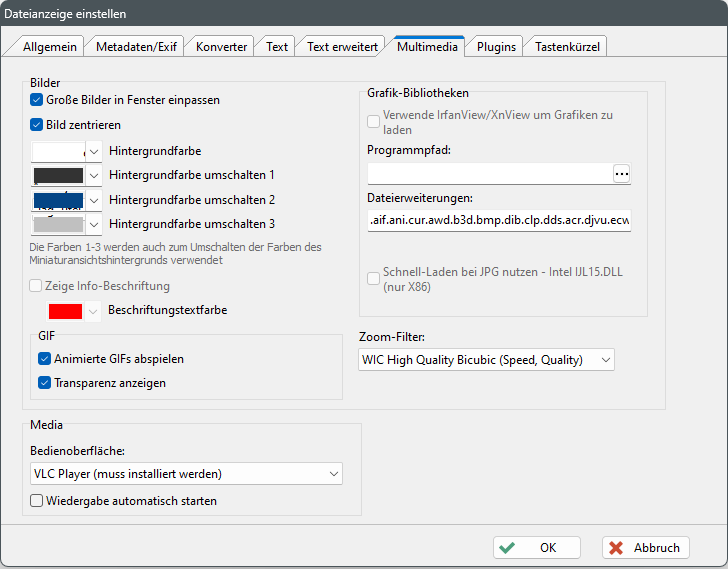Uncheck Große Bilder in Fenster einpassen

[37, 100]
